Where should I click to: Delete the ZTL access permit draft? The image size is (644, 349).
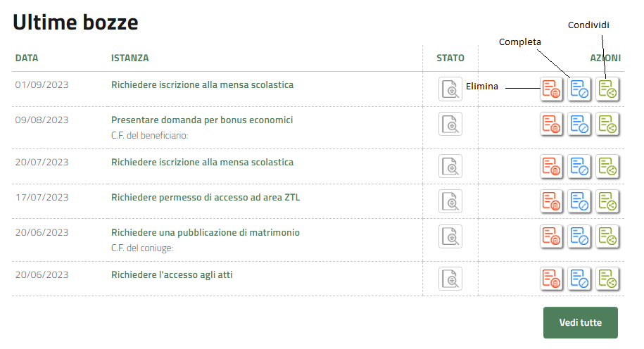552,201
